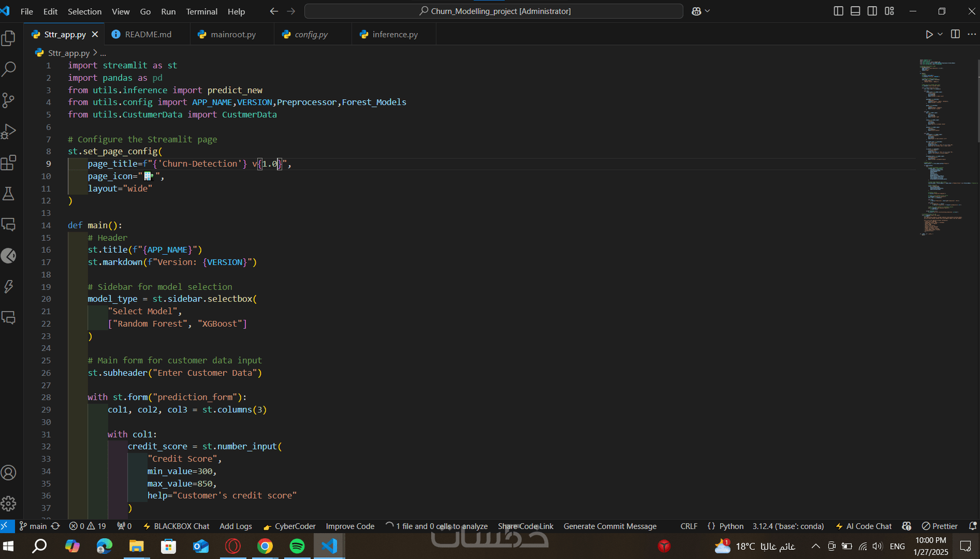Screen dimensions: 980x559
Task: Open notifications bell in status bar
Action: pos(973,526)
